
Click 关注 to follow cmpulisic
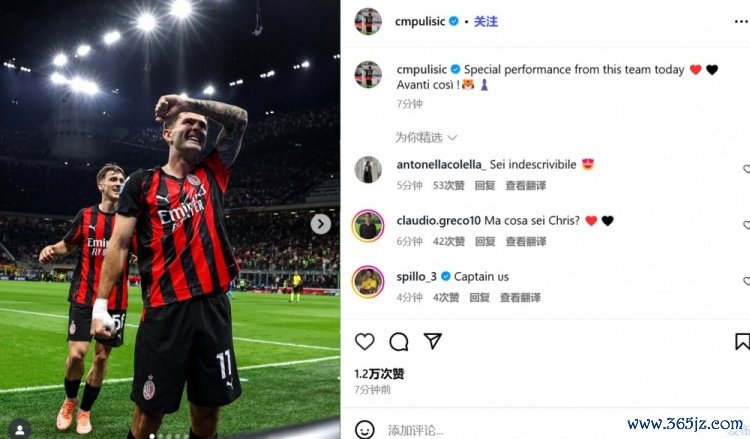[x=486, y=22]
